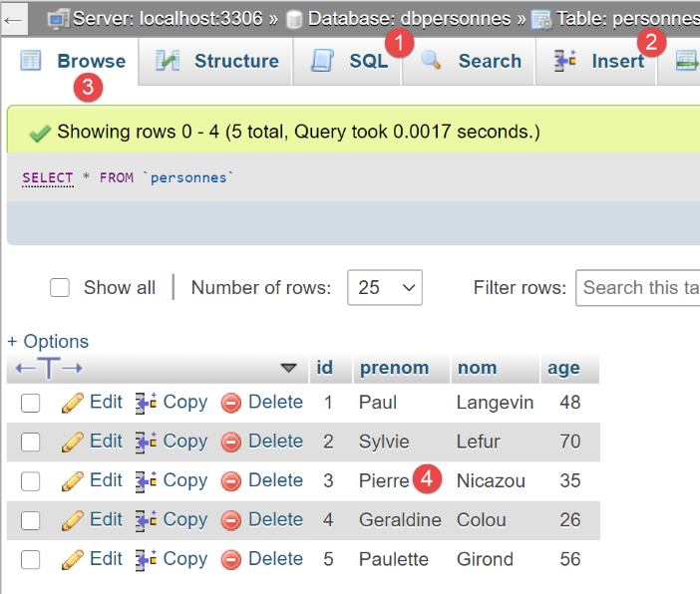
Task: Expand the + Options link
Action: tap(48, 341)
